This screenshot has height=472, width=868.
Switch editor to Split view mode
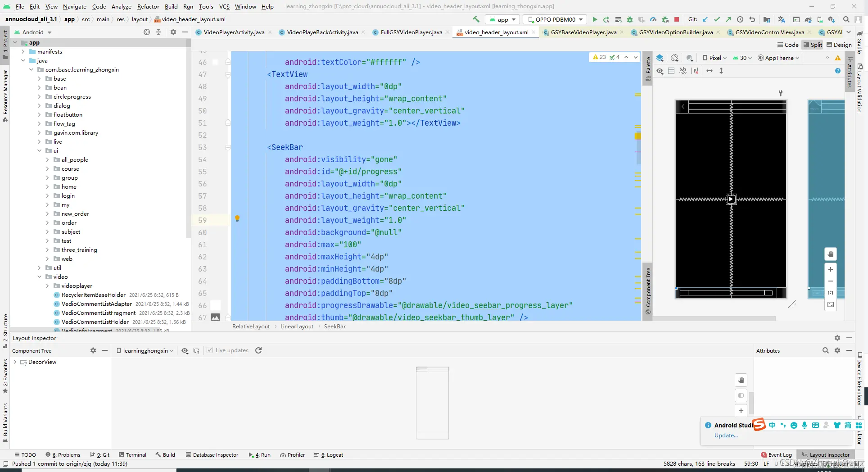pyautogui.click(x=813, y=45)
